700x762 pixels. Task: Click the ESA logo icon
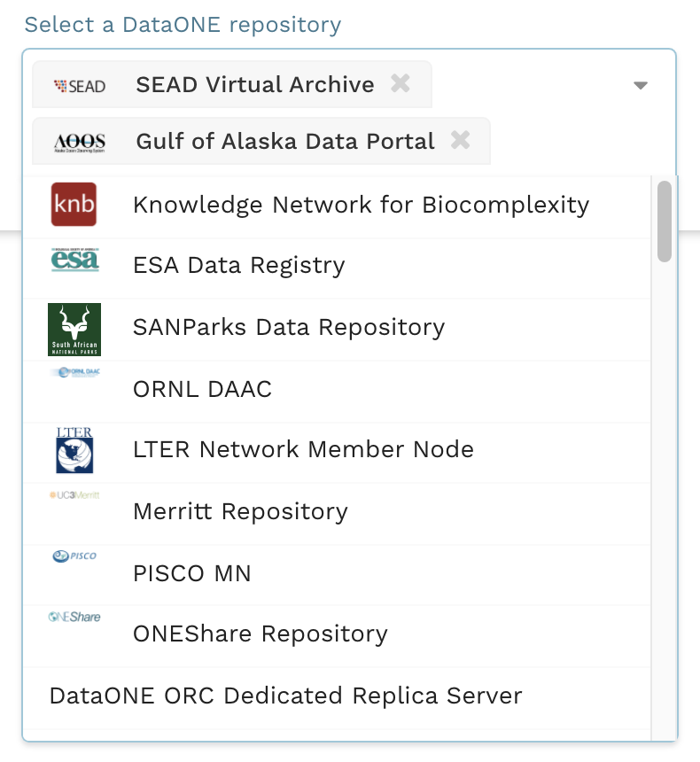pos(74,260)
